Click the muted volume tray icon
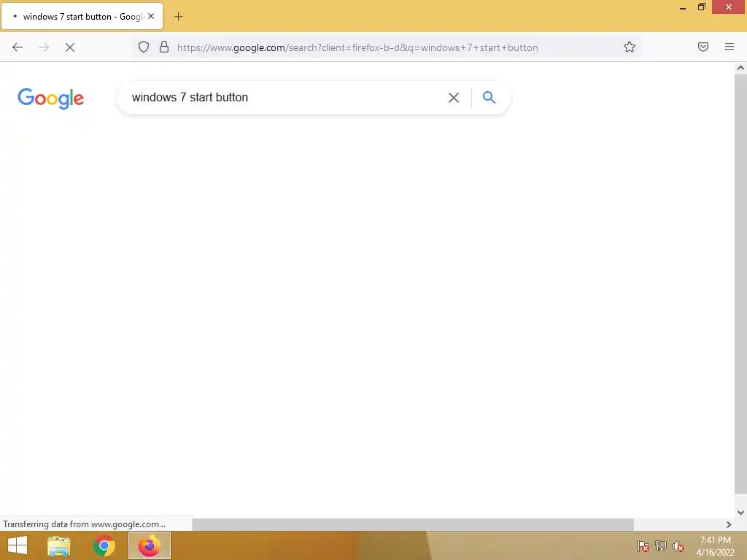 [x=678, y=546]
